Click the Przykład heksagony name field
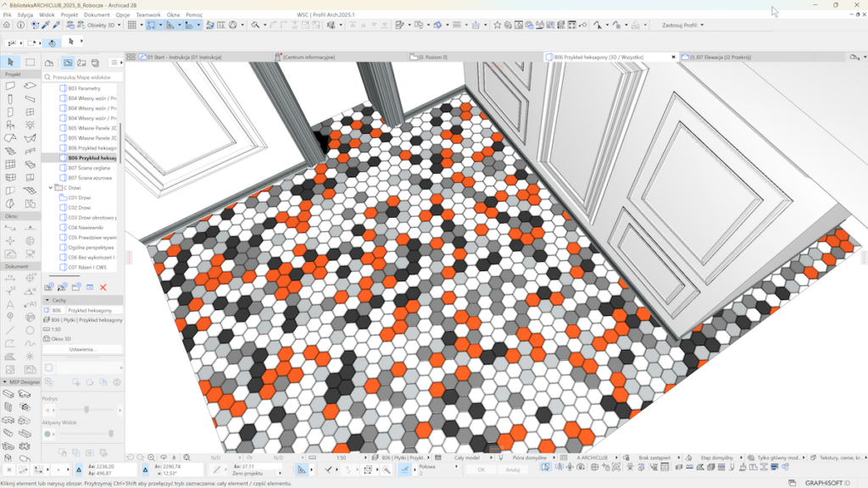868x488 pixels. [94, 310]
